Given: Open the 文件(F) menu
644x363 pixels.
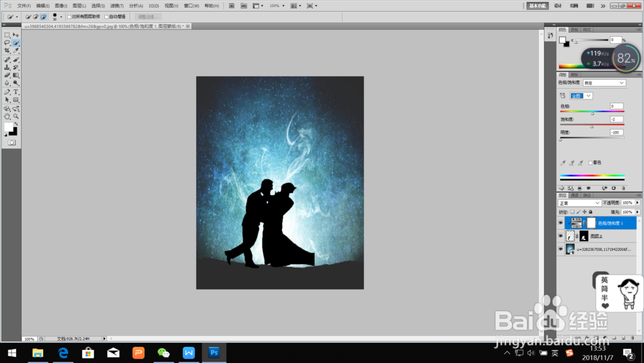Looking at the screenshot, I should [24, 6].
